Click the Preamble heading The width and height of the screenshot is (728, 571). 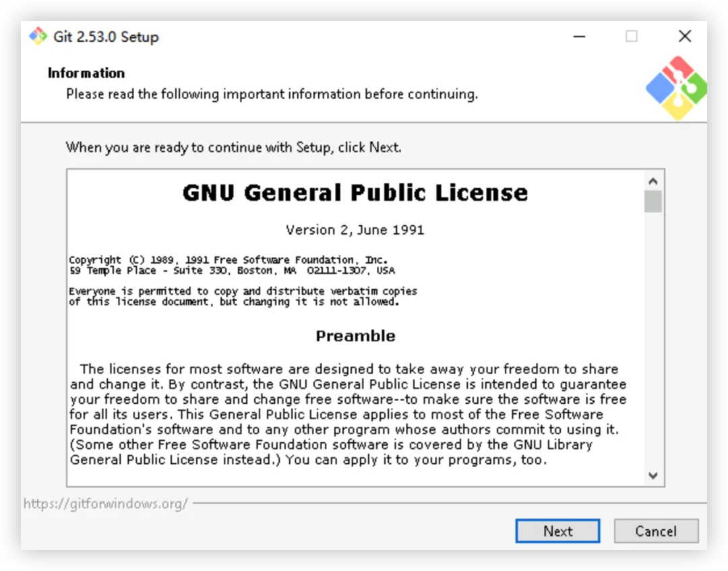[x=355, y=336]
